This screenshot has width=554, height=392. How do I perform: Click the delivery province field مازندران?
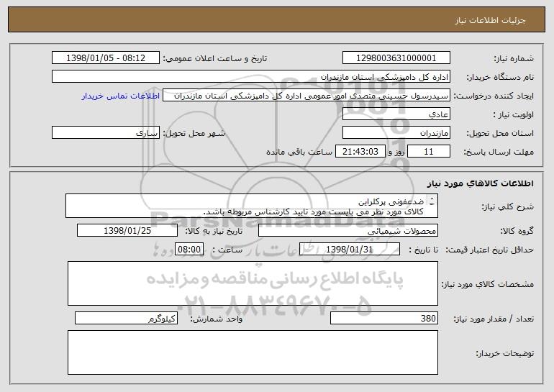(396, 133)
